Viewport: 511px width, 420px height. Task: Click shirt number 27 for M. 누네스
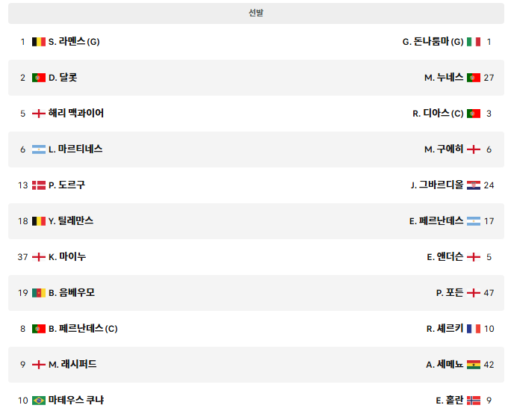coord(489,78)
